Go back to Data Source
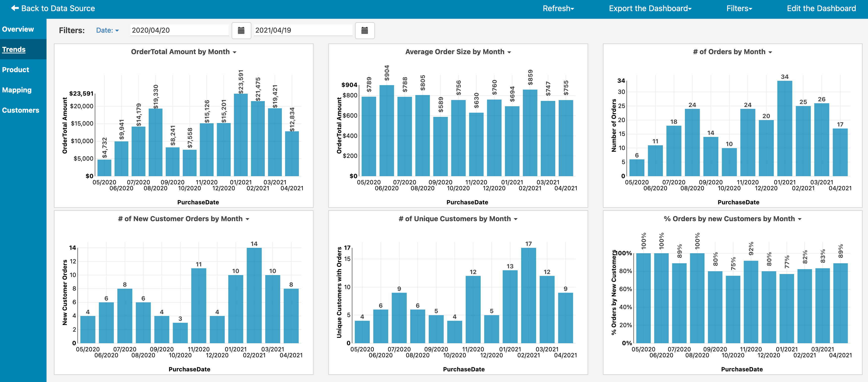Image resolution: width=868 pixels, height=382 pixels. coord(58,8)
